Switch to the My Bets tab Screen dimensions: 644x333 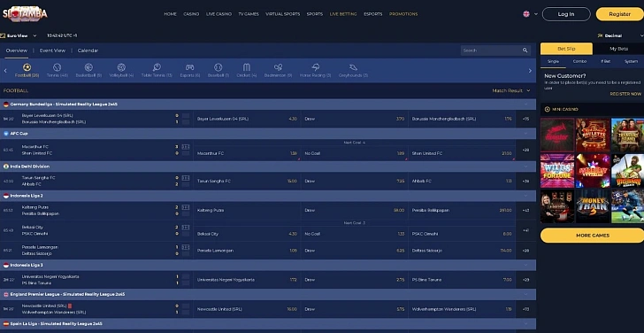point(618,49)
